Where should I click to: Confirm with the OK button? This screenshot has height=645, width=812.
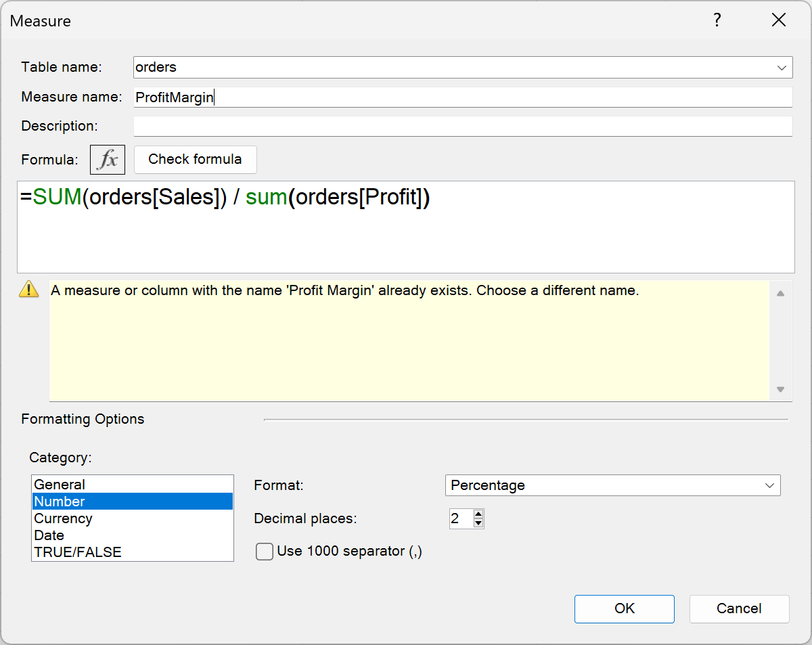[x=624, y=608]
